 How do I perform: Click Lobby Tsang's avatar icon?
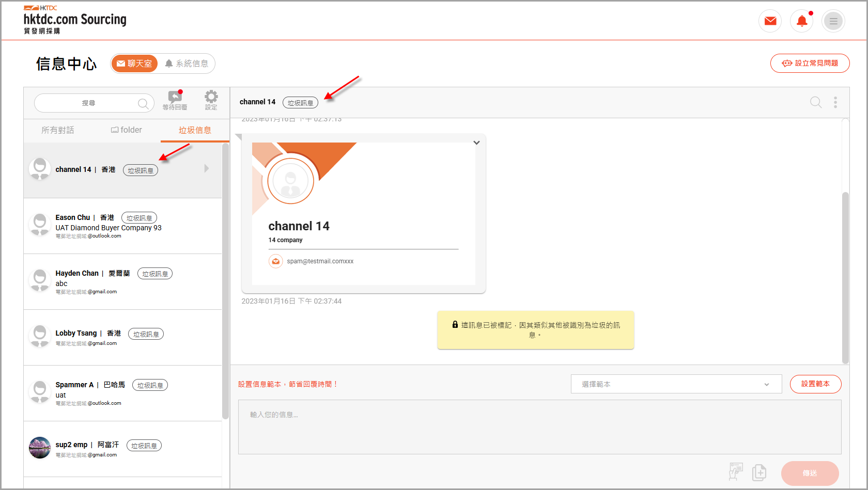(x=40, y=336)
